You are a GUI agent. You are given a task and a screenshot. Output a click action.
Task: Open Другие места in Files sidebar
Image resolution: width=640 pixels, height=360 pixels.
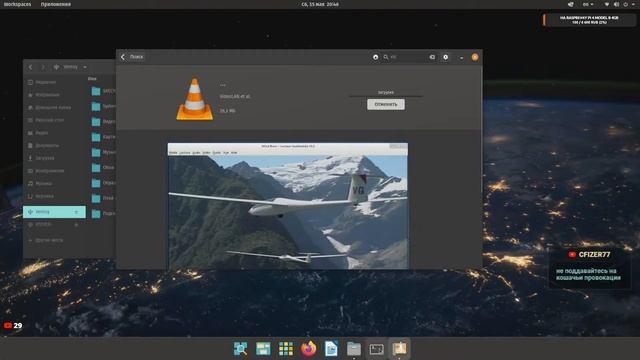point(54,240)
